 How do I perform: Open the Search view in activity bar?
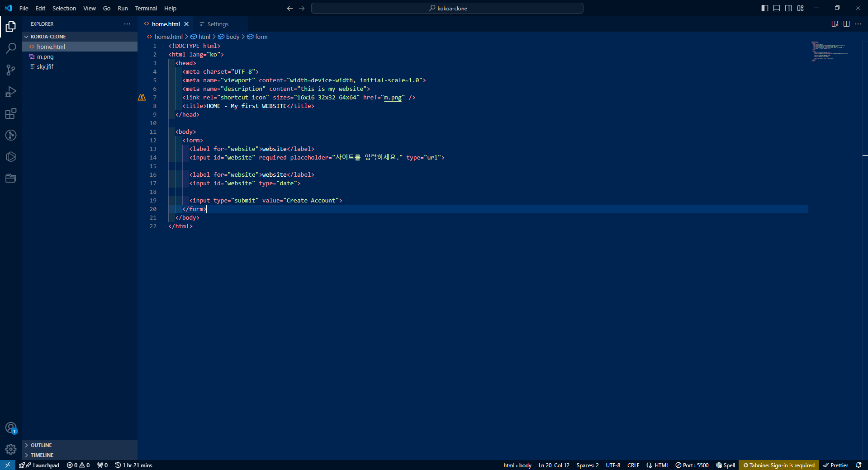tap(11, 48)
